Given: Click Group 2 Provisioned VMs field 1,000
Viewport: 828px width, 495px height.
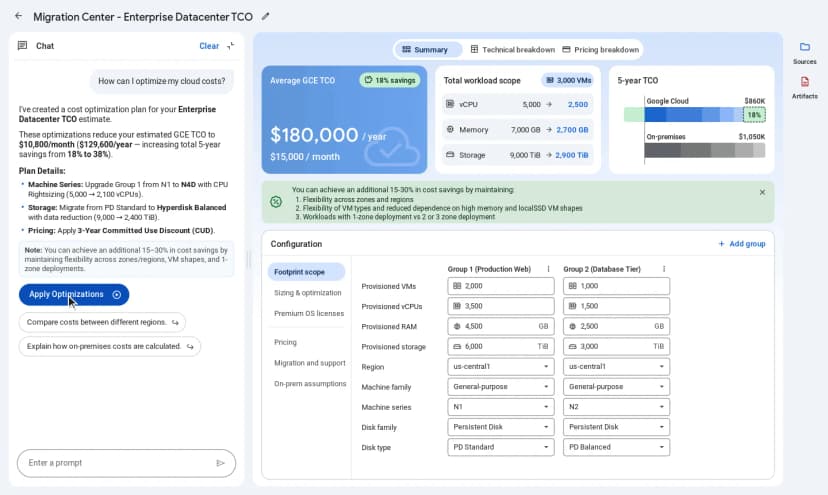Looking at the screenshot, I should (x=616, y=286).
